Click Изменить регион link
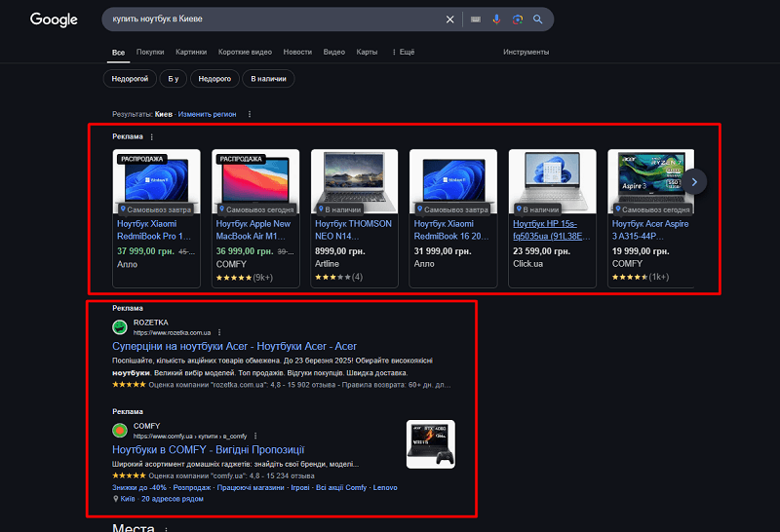The image size is (780, 532). click(x=207, y=114)
